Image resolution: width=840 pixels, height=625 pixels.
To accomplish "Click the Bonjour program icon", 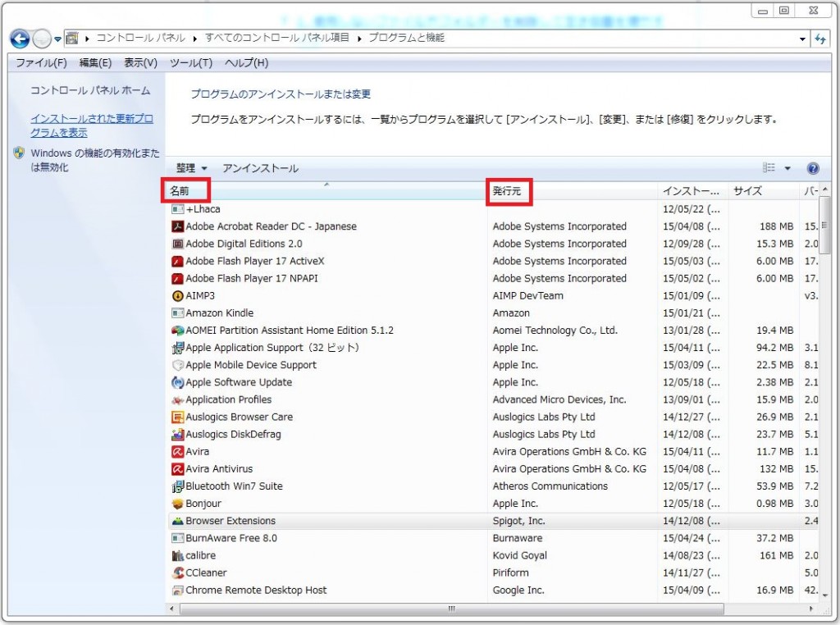I will point(177,504).
